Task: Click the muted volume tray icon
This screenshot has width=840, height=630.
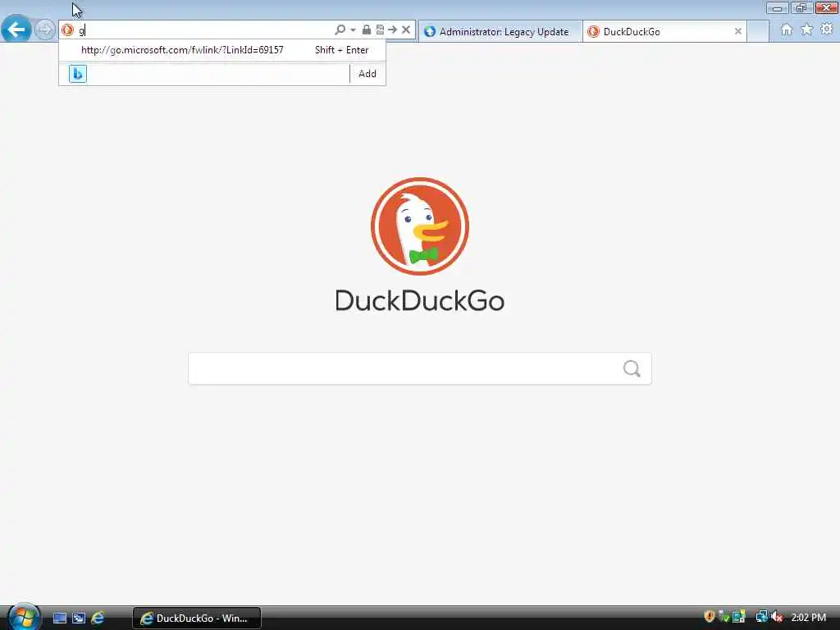Action: point(777,617)
